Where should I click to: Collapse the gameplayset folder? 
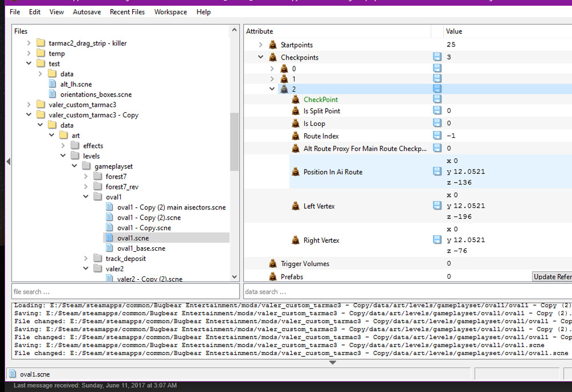click(74, 166)
